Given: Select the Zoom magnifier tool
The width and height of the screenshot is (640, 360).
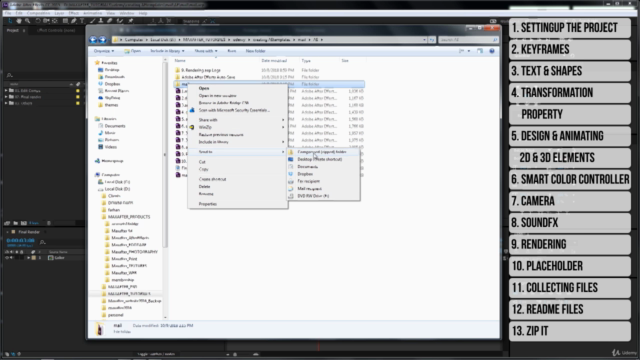Looking at the screenshot, I should [28, 21].
